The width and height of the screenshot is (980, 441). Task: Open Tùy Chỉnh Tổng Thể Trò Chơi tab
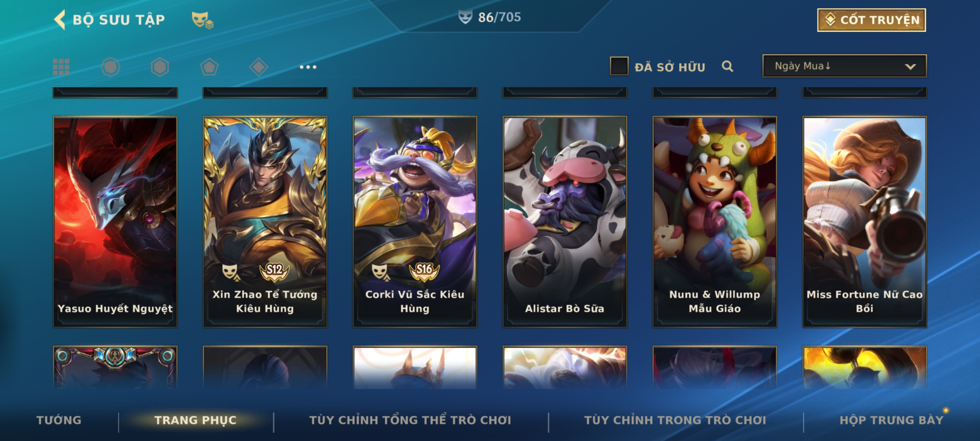[x=410, y=420]
